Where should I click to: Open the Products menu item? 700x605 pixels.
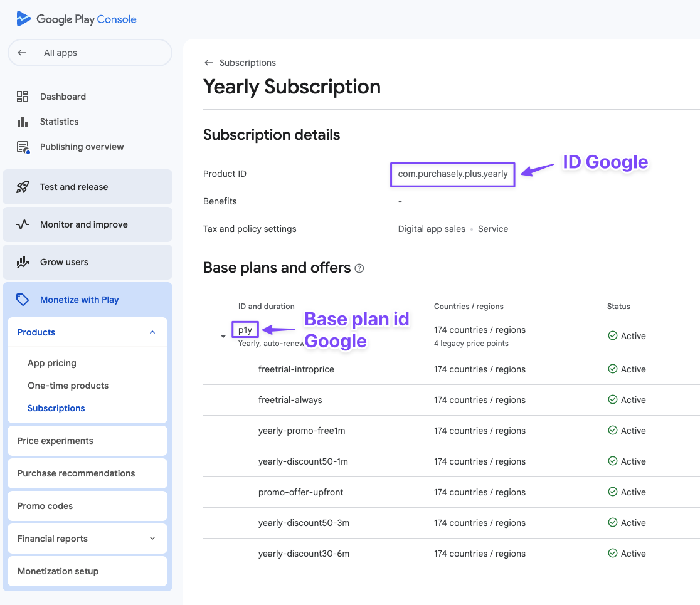pyautogui.click(x=88, y=332)
